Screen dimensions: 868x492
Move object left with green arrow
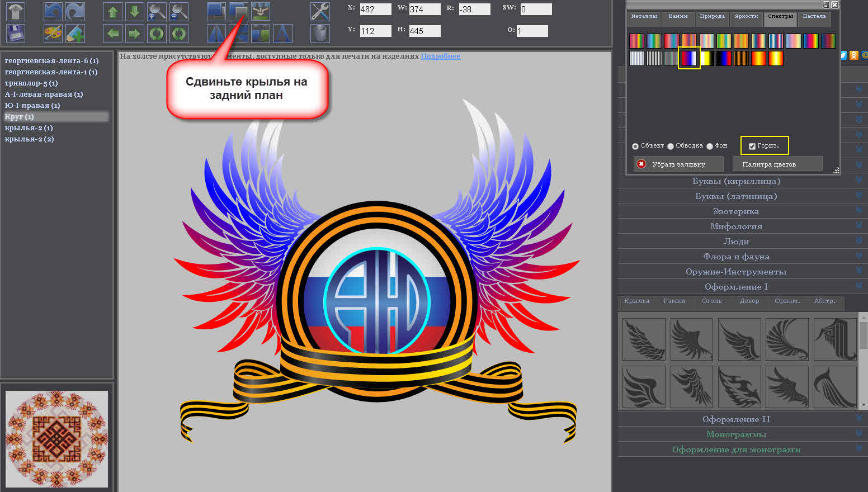(113, 34)
